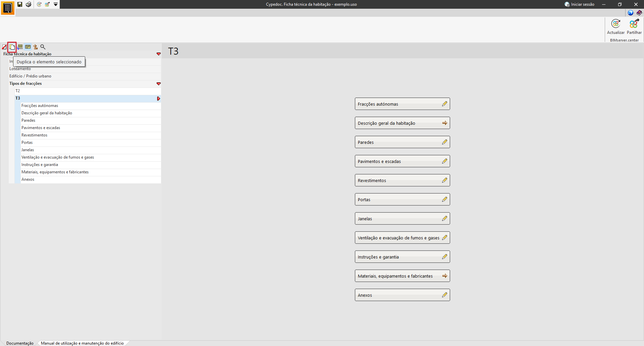Open the Cypedoc application menu logo
The height and width of the screenshot is (346, 644).
click(7, 8)
